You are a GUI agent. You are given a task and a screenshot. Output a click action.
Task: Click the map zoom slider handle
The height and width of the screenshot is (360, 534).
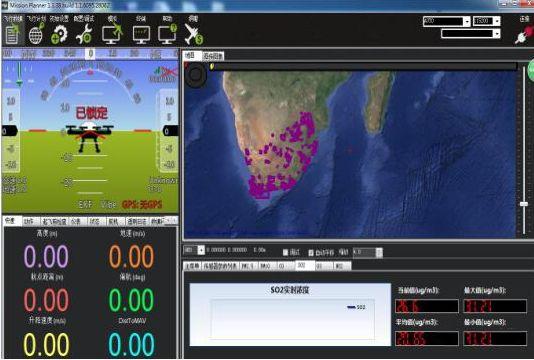pyautogui.click(x=524, y=204)
